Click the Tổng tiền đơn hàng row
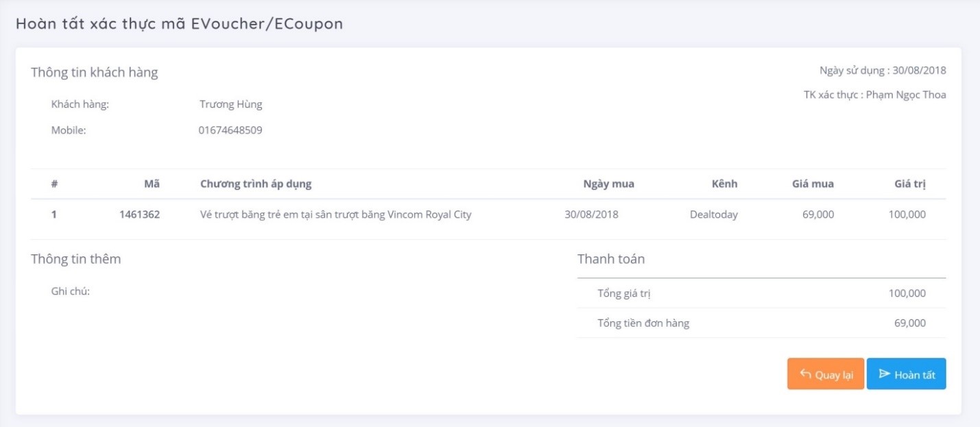The height and width of the screenshot is (427, 980). [x=762, y=323]
